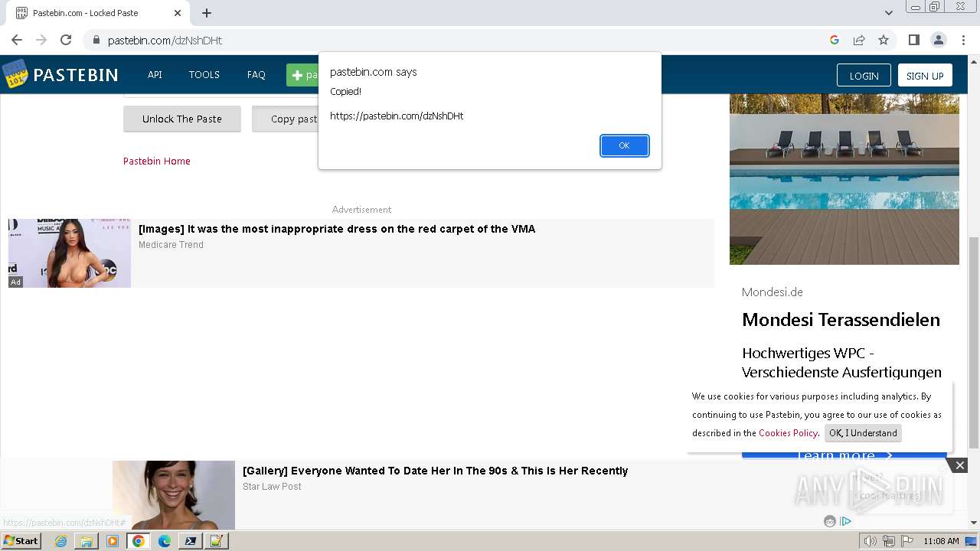
Task: Open Chrome three-dot menu
Action: click(x=962, y=40)
